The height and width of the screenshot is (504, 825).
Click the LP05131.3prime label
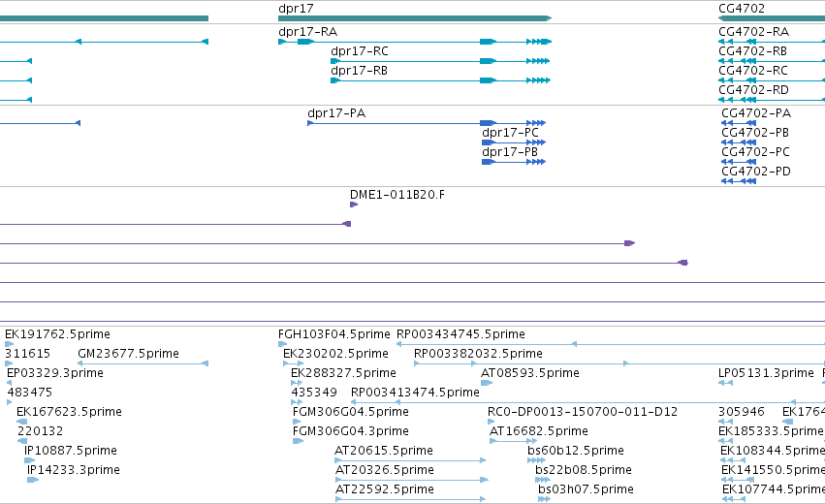coord(766,373)
